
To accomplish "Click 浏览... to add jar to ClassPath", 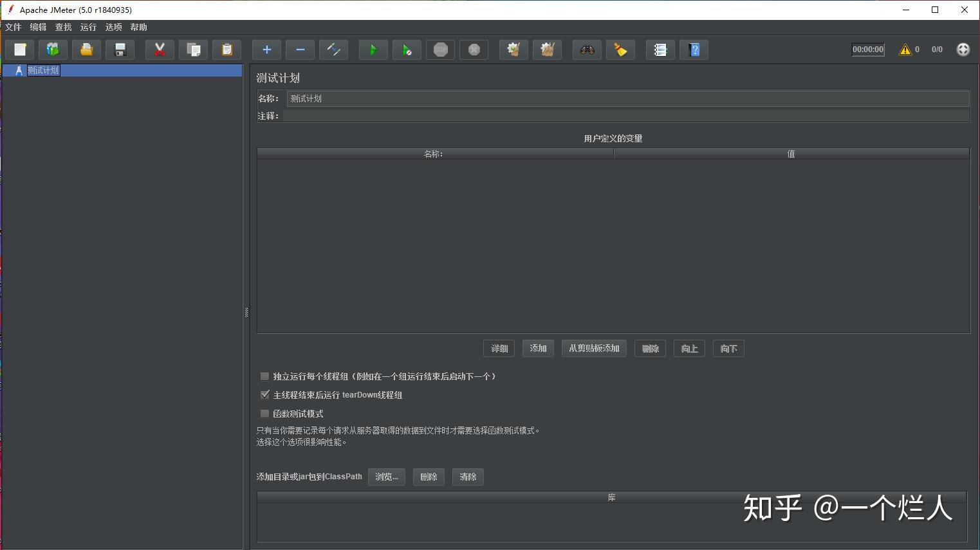I will (385, 477).
